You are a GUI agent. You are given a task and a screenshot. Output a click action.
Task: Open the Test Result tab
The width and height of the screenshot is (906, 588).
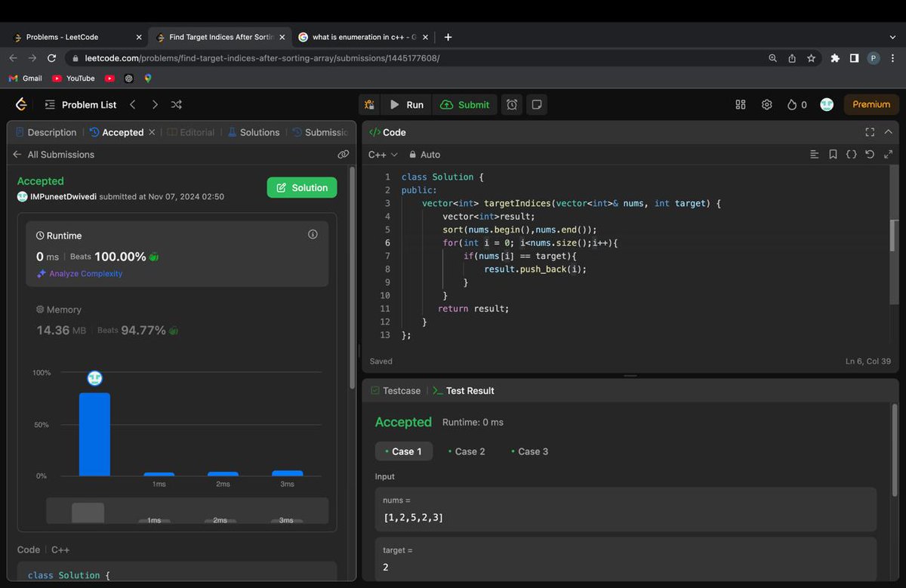click(x=464, y=390)
